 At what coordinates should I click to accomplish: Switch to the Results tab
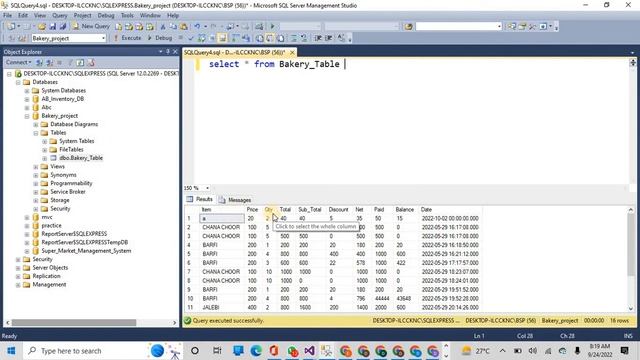pyautogui.click(x=200, y=199)
